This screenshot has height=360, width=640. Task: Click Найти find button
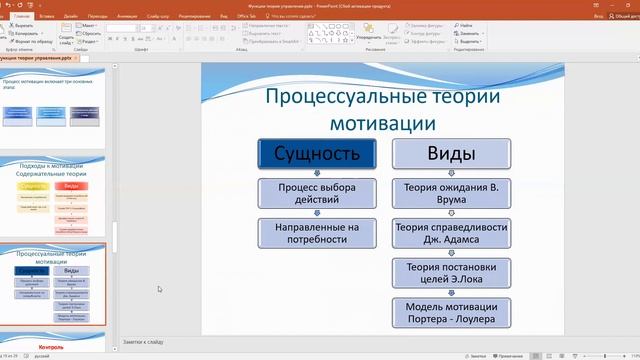click(x=463, y=25)
